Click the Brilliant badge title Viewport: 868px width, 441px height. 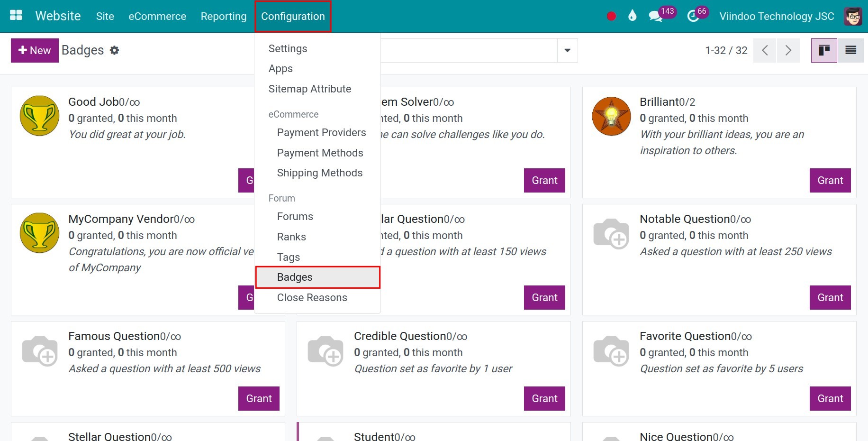pos(659,101)
